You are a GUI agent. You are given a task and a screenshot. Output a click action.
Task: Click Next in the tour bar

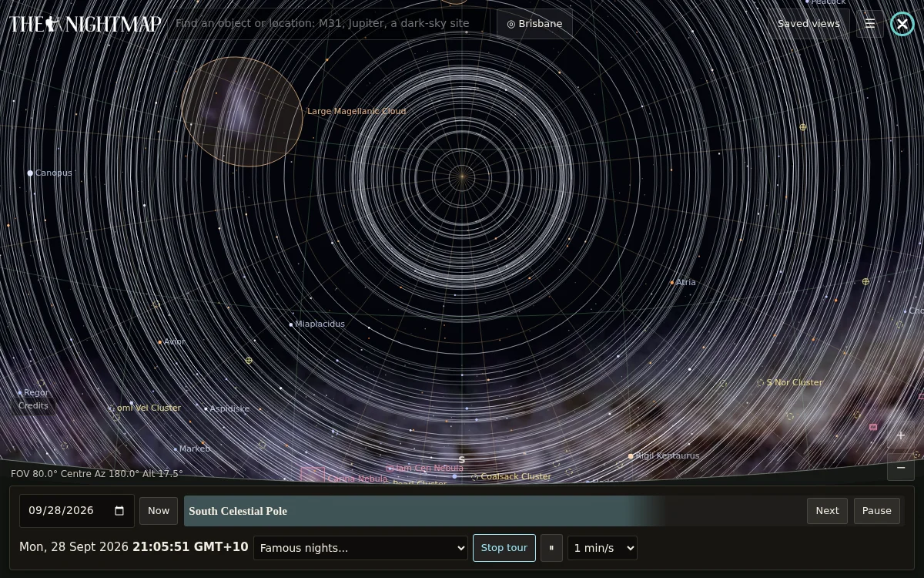(x=827, y=511)
